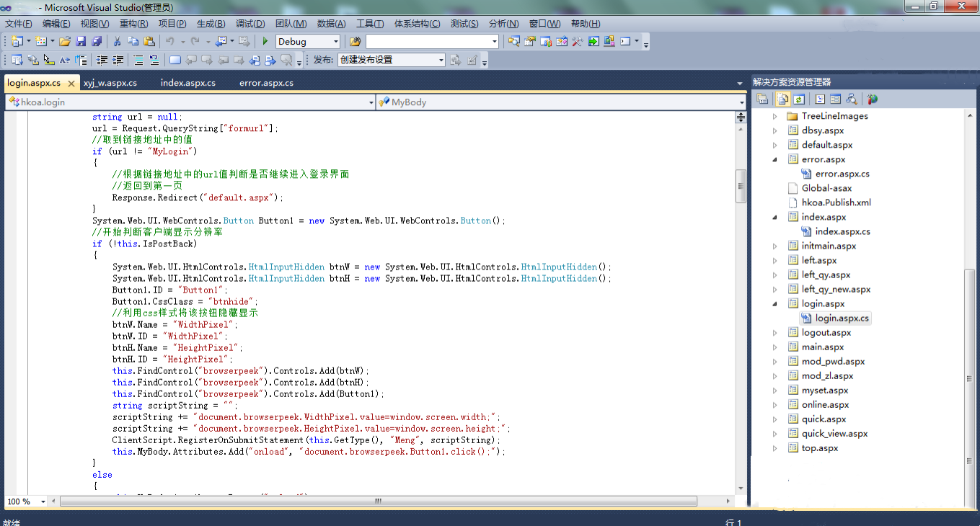Click the Open File folder icon
The image size is (980, 526).
point(65,41)
